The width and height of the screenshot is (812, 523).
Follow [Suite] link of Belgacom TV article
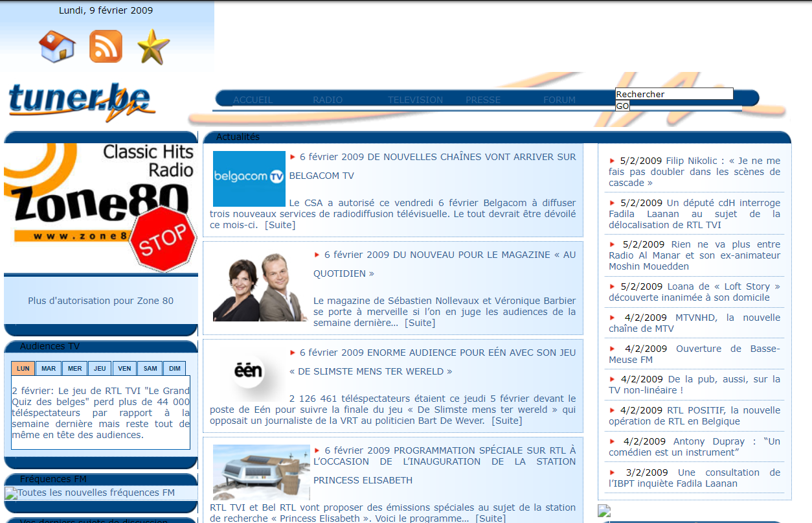[x=280, y=225]
